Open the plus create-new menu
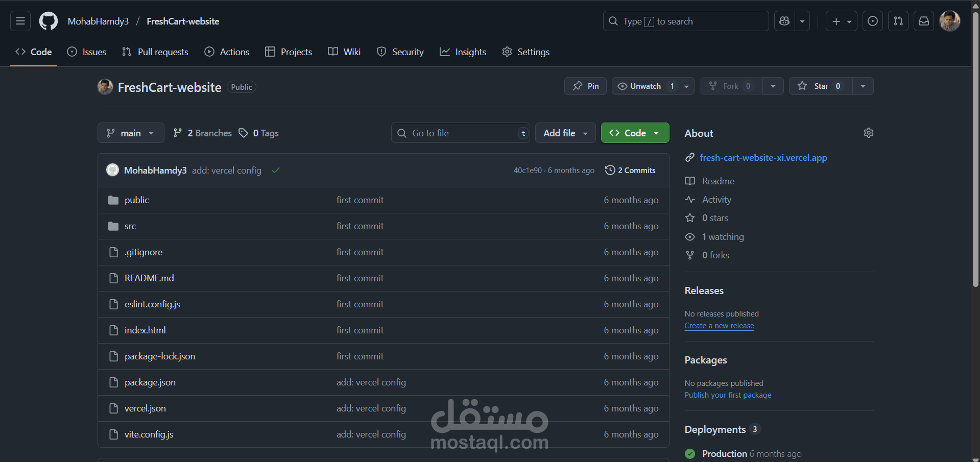Image resolution: width=980 pixels, height=462 pixels. (x=842, y=21)
